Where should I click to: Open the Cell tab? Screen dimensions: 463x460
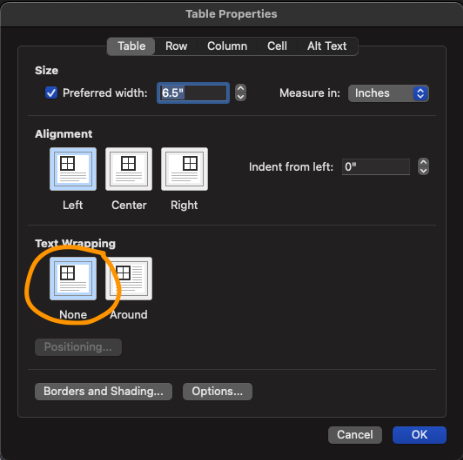(277, 46)
